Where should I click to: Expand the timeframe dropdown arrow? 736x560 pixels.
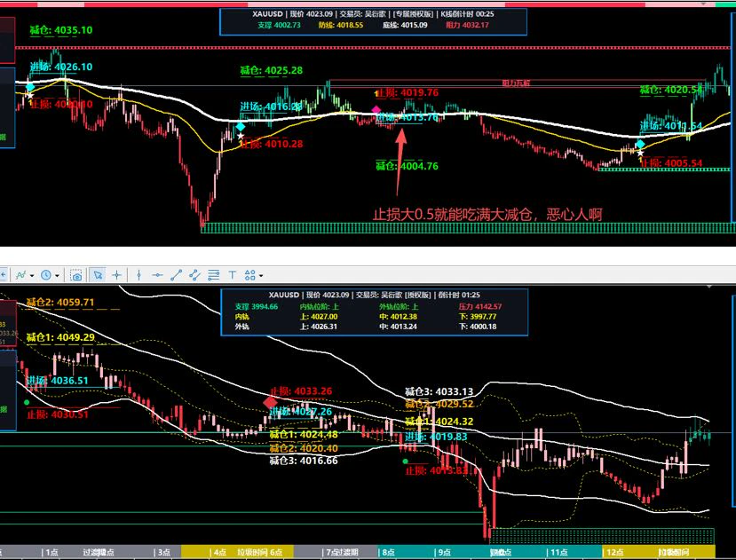coord(58,275)
